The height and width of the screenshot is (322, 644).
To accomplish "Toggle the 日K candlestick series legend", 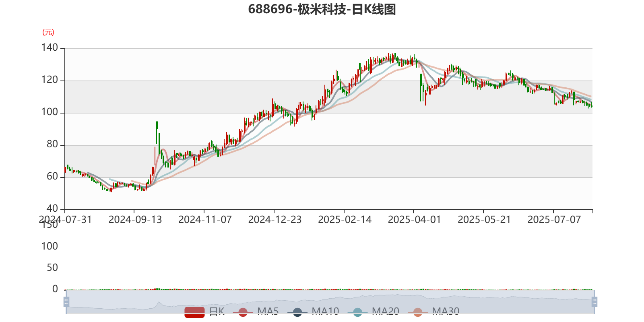I will tap(204, 312).
